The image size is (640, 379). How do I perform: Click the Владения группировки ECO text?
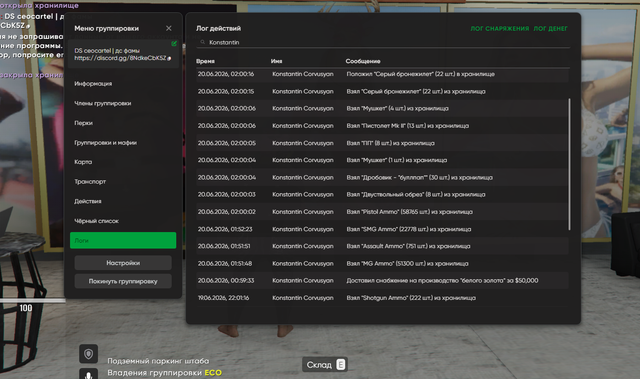click(164, 373)
